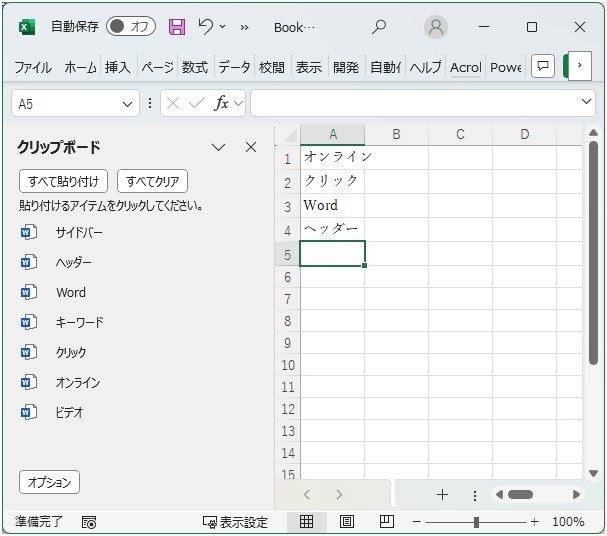Select column B header
Screen dimensions: 607x536
[x=396, y=134]
